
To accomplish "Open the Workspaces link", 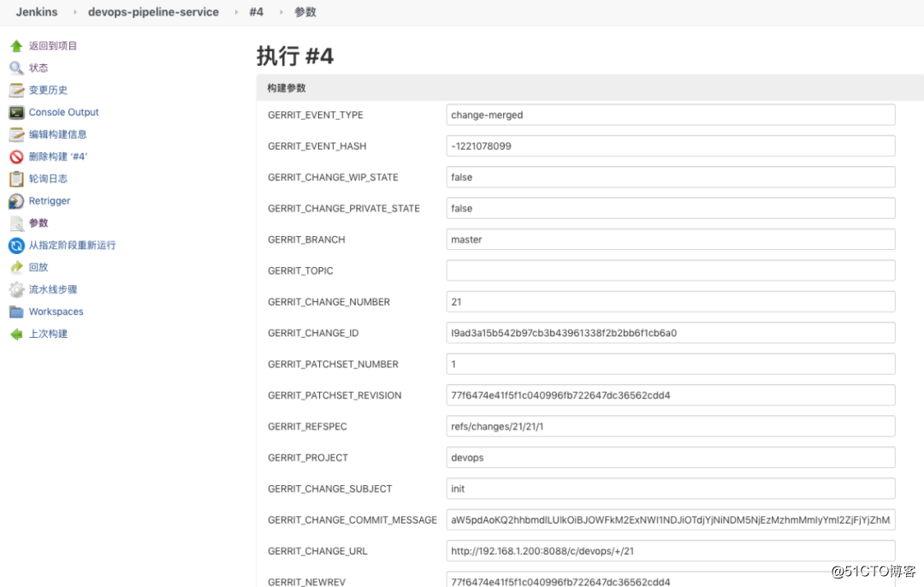I will pyautogui.click(x=56, y=311).
